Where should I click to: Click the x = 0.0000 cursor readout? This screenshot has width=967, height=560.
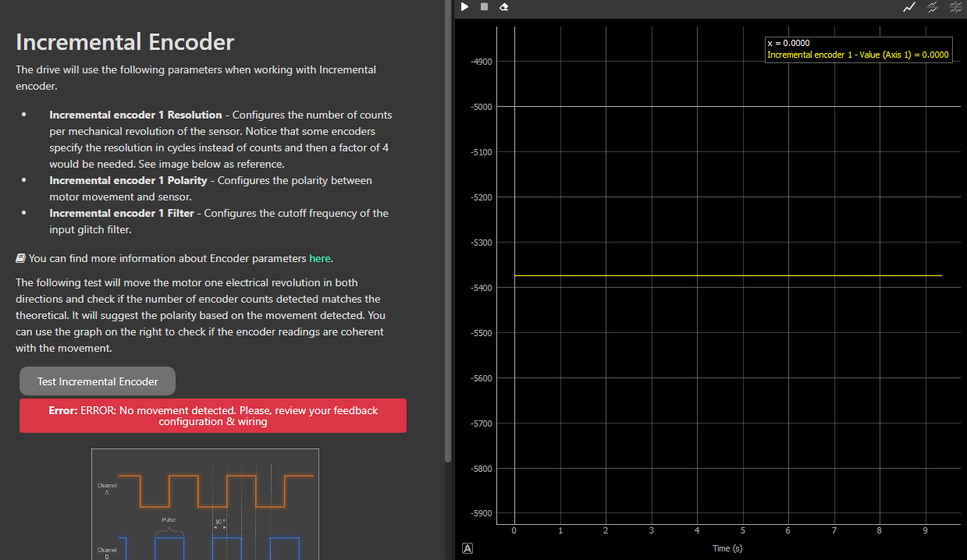tap(788, 44)
